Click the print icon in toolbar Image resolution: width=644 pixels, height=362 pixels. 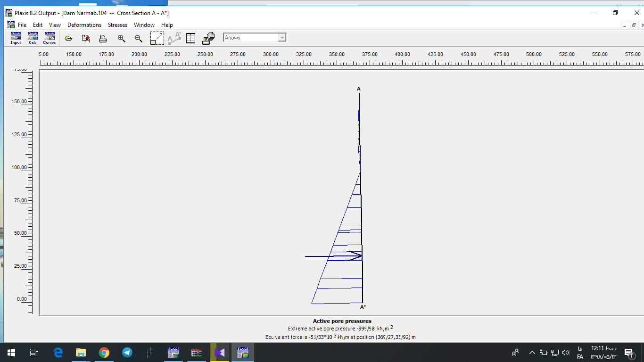(x=103, y=38)
